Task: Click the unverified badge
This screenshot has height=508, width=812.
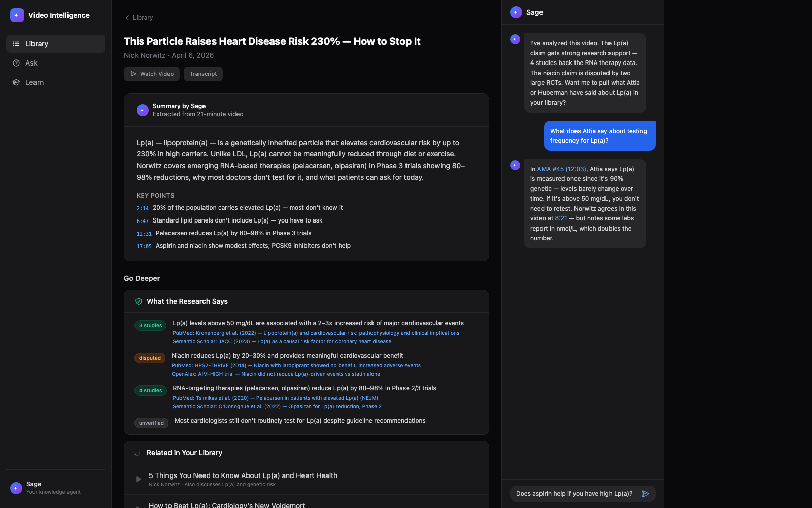Action: click(x=151, y=423)
